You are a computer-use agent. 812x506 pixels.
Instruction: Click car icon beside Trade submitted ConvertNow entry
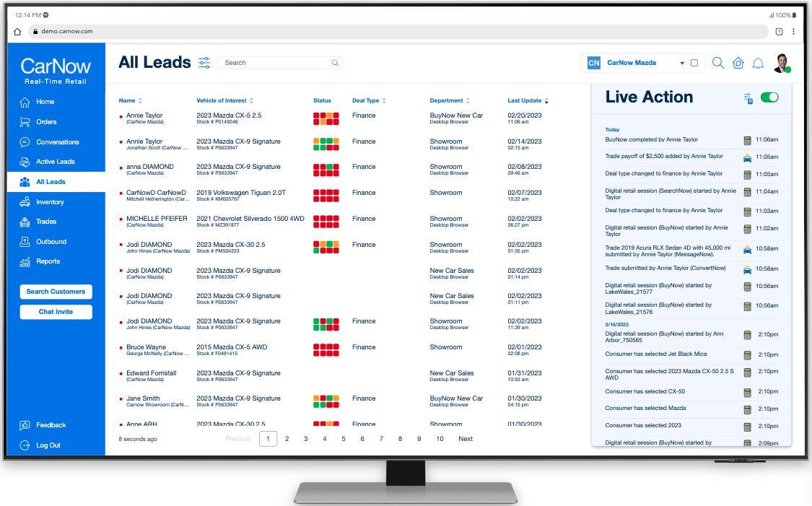747,270
